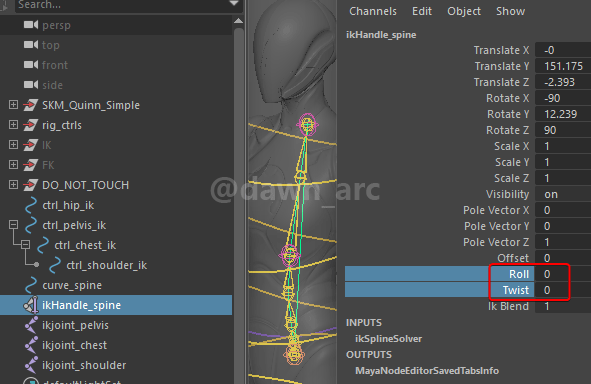Image resolution: width=591 pixels, height=384 pixels.
Task: Click the Translate Z value -2.393
Action: pos(559,82)
